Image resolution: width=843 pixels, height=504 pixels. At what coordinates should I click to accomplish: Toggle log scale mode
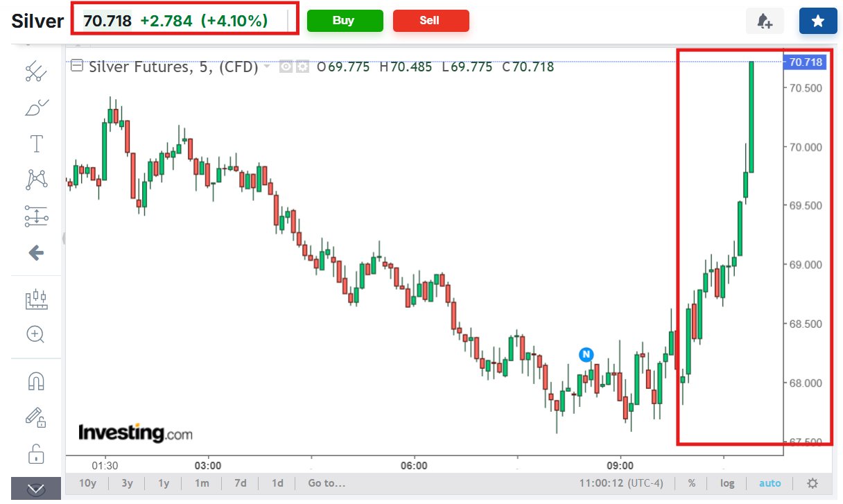coord(727,483)
